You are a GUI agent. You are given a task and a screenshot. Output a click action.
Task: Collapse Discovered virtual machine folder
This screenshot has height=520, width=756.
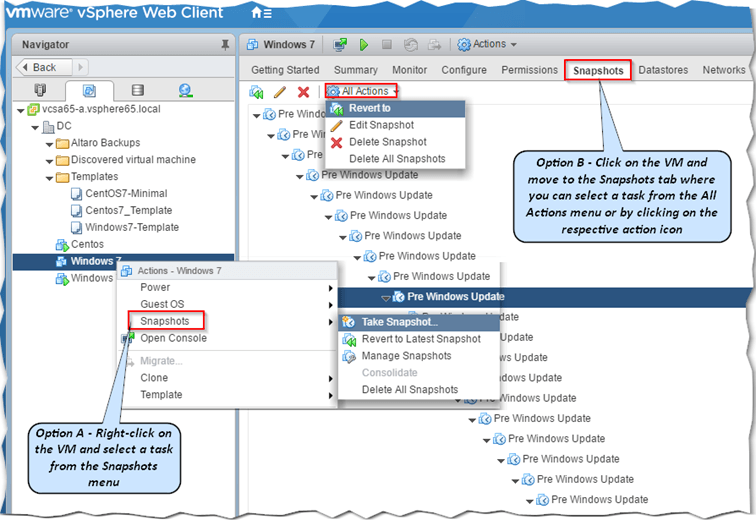point(49,161)
